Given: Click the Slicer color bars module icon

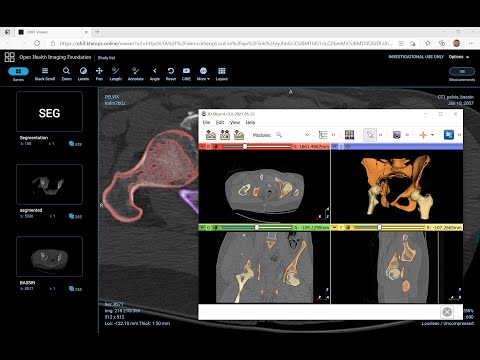Looking at the screenshot, I should tap(349, 135).
